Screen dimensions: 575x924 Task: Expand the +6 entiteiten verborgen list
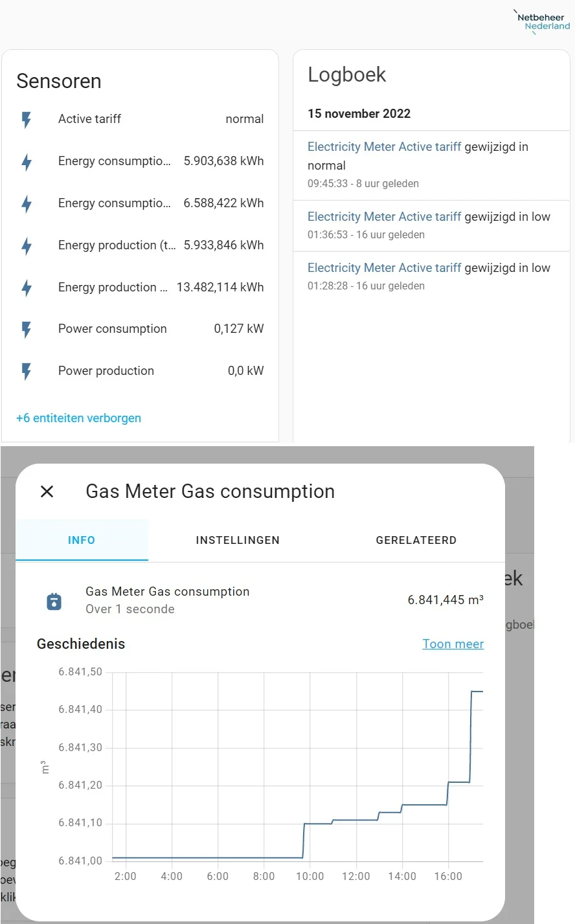(78, 418)
